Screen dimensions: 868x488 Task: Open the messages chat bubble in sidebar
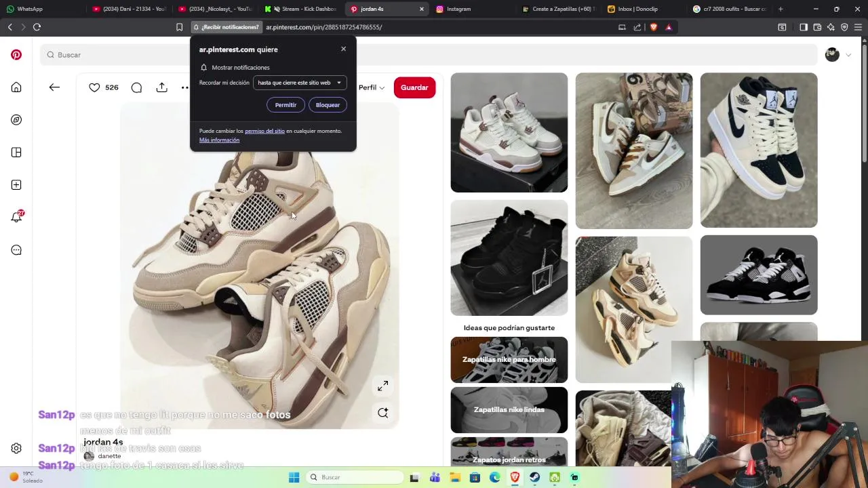pos(16,250)
